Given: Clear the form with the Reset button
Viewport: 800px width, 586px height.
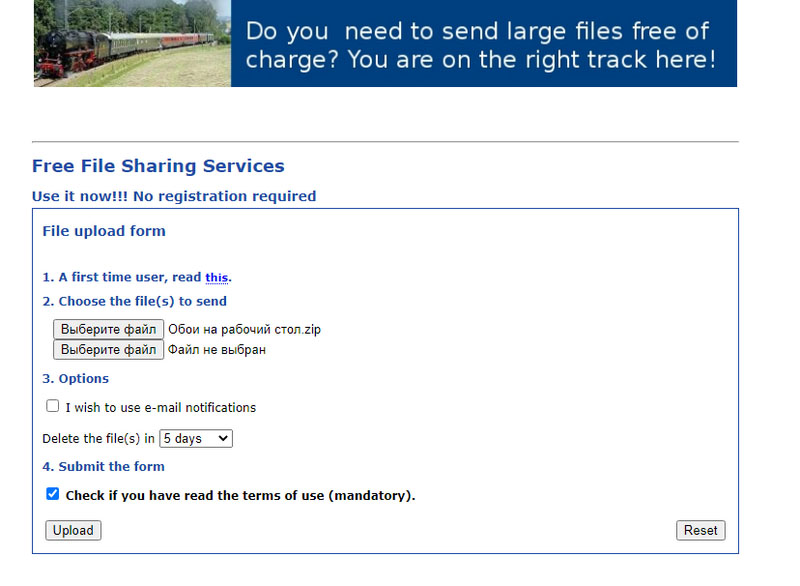Looking at the screenshot, I should tap(701, 530).
